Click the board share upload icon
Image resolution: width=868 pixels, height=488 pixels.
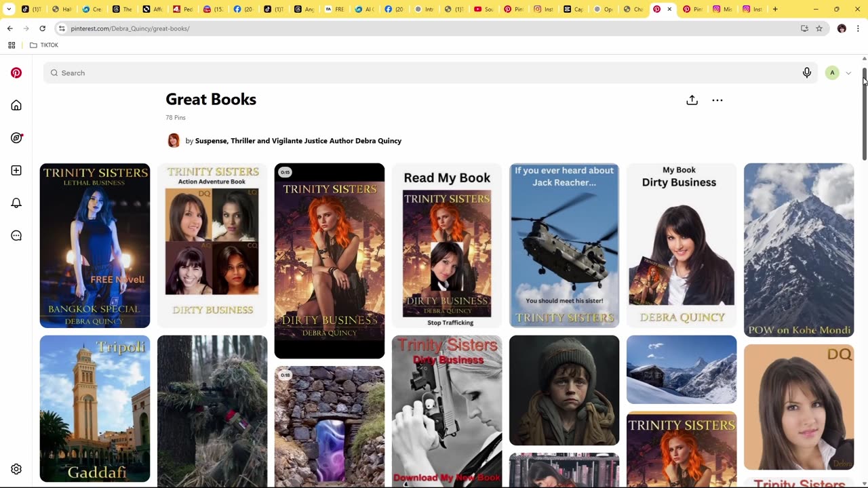pos(692,100)
